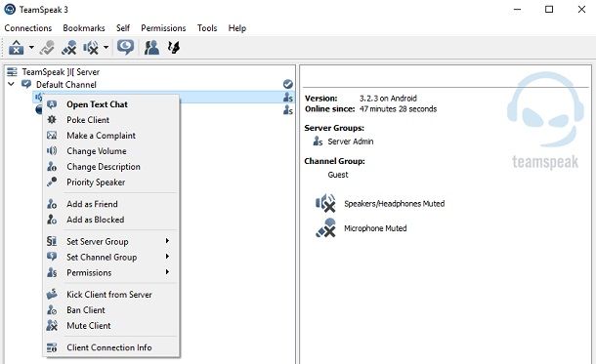Select Add as Blocked entry
This screenshot has height=364, width=596.
(x=111, y=220)
